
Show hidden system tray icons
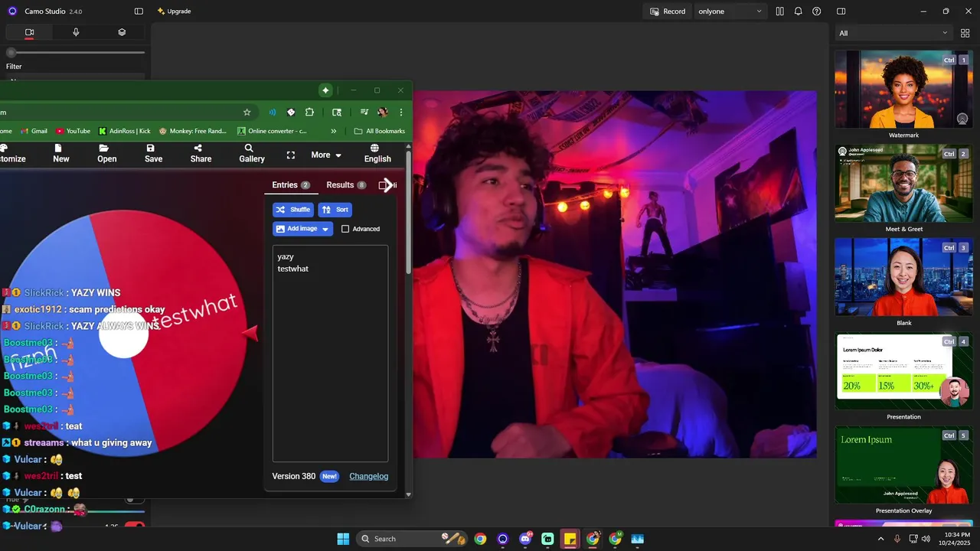coord(880,539)
